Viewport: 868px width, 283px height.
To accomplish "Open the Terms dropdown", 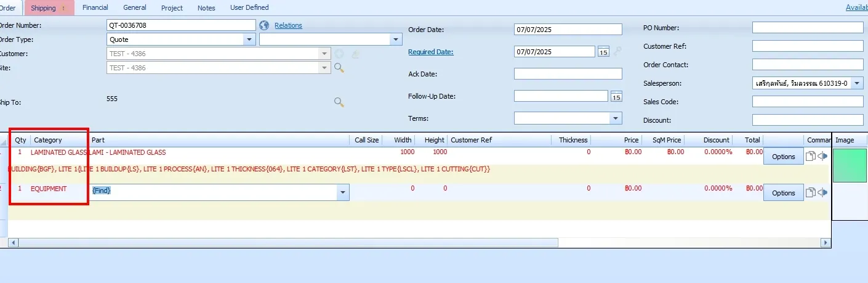I will [616, 118].
